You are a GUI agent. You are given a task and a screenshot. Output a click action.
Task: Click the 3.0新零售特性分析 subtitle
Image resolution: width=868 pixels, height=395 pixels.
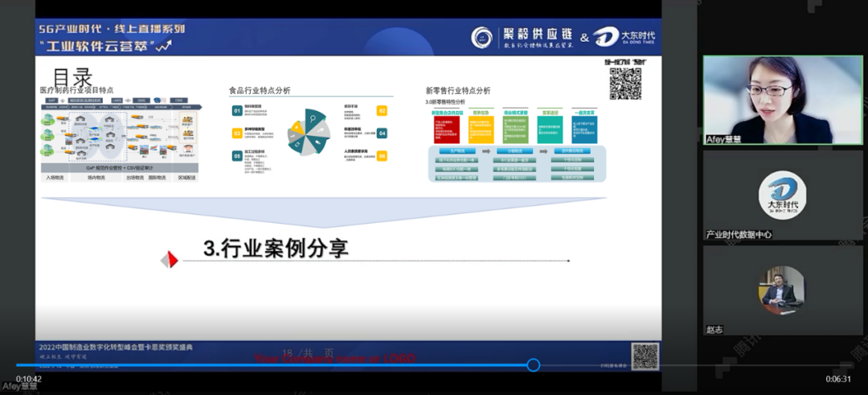pos(445,102)
